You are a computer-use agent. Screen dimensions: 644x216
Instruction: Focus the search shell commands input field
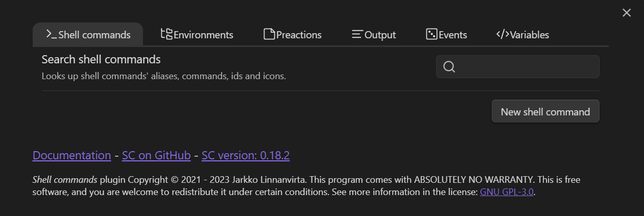tap(526, 67)
